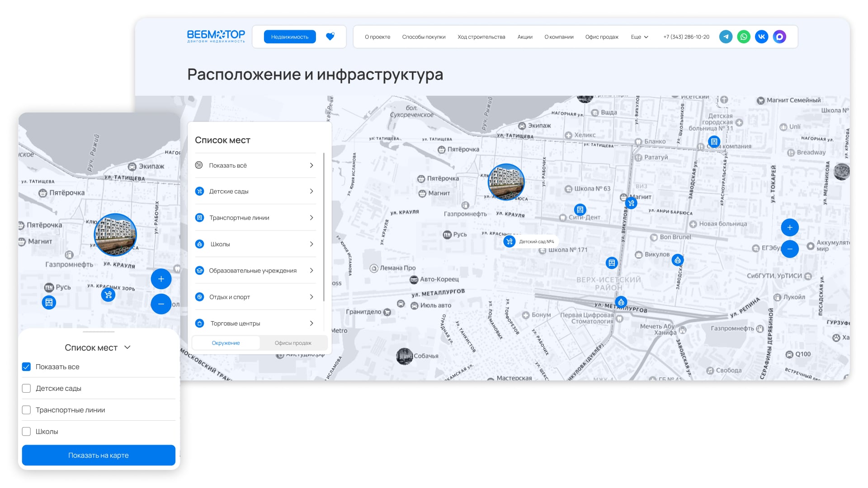This screenshot has width=868, height=488.
Task: Check the Транспортные линии checkbox
Action: point(26,410)
